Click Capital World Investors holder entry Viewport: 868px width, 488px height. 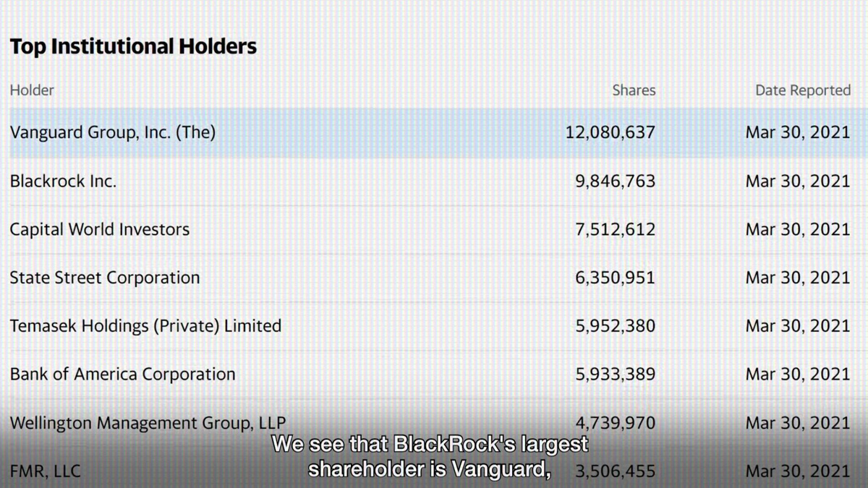click(x=100, y=230)
